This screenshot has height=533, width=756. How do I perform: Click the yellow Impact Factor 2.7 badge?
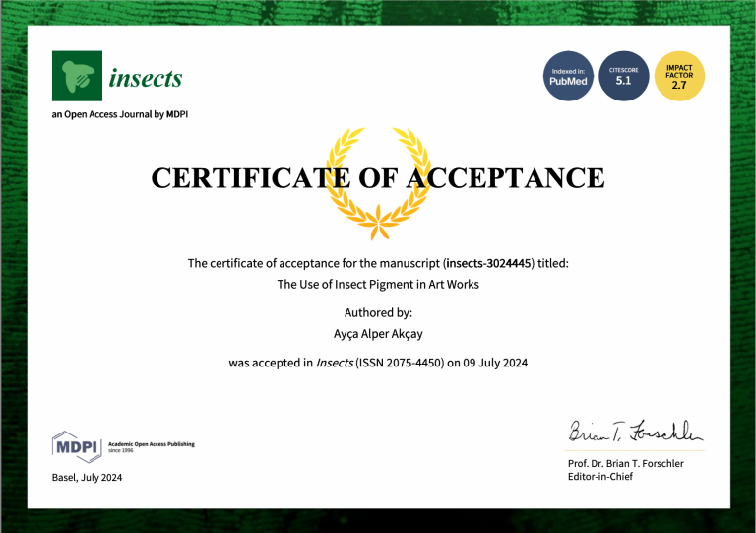coord(679,76)
